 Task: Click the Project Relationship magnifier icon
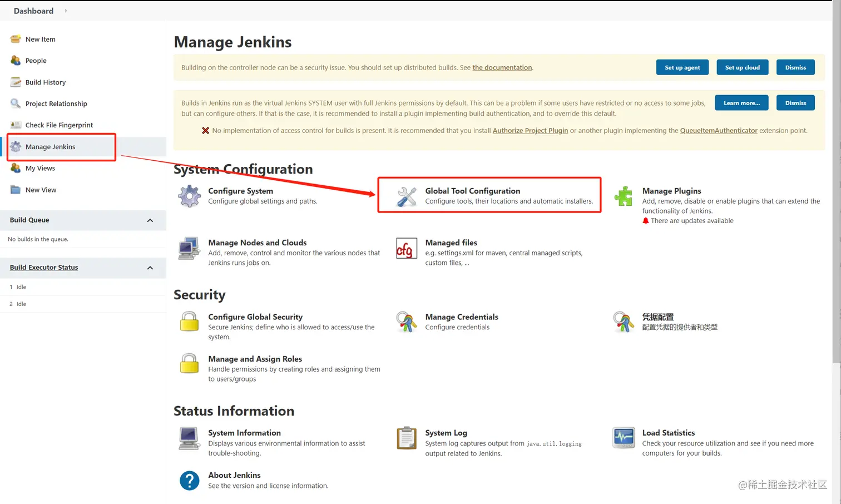[x=16, y=103]
